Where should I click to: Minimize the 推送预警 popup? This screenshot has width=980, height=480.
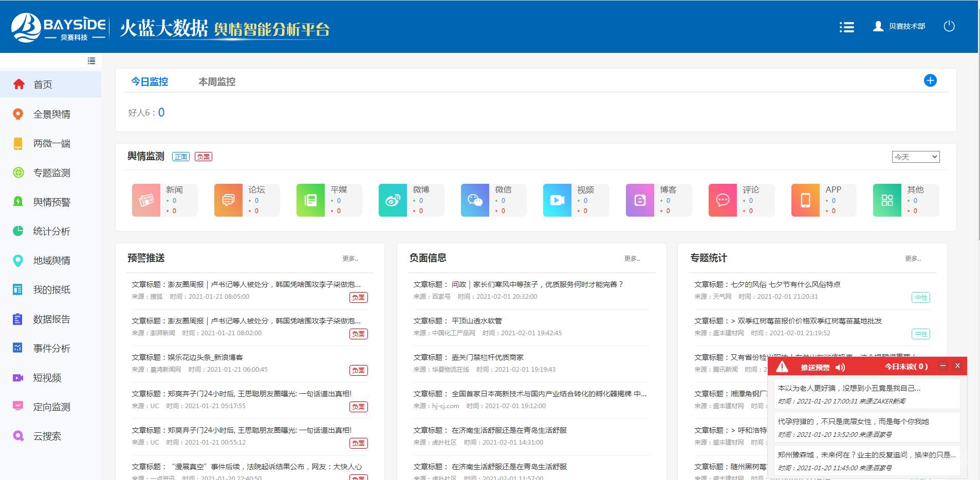point(943,366)
